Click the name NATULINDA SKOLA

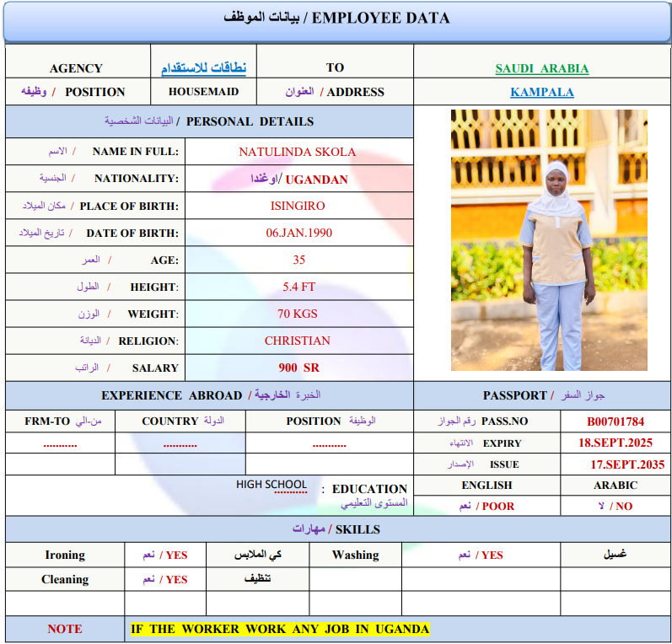pyautogui.click(x=298, y=152)
